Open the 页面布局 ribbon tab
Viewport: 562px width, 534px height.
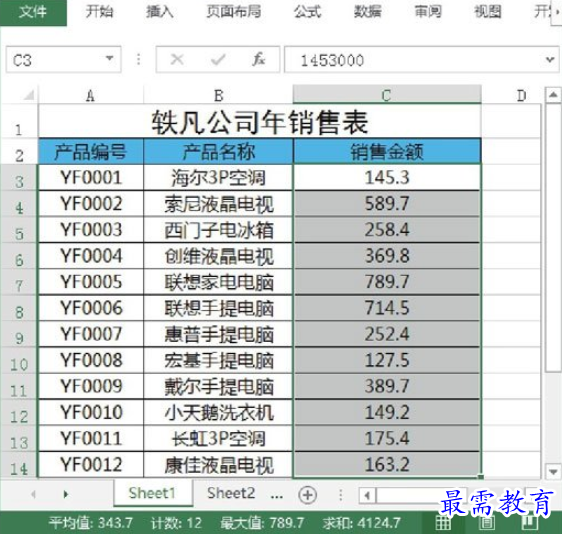point(234,12)
